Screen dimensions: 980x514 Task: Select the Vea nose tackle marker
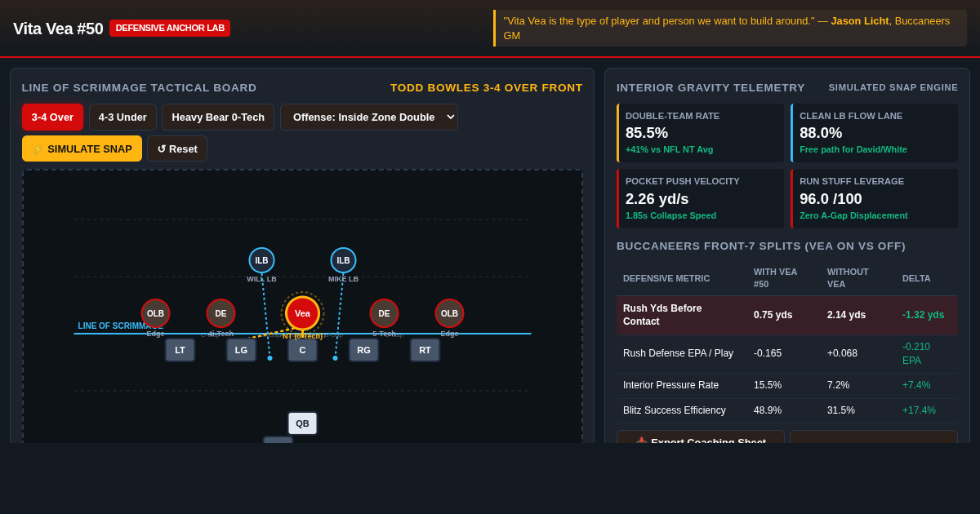point(302,313)
